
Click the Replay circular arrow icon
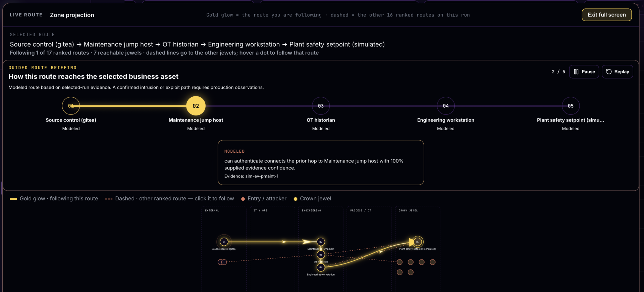tap(609, 72)
